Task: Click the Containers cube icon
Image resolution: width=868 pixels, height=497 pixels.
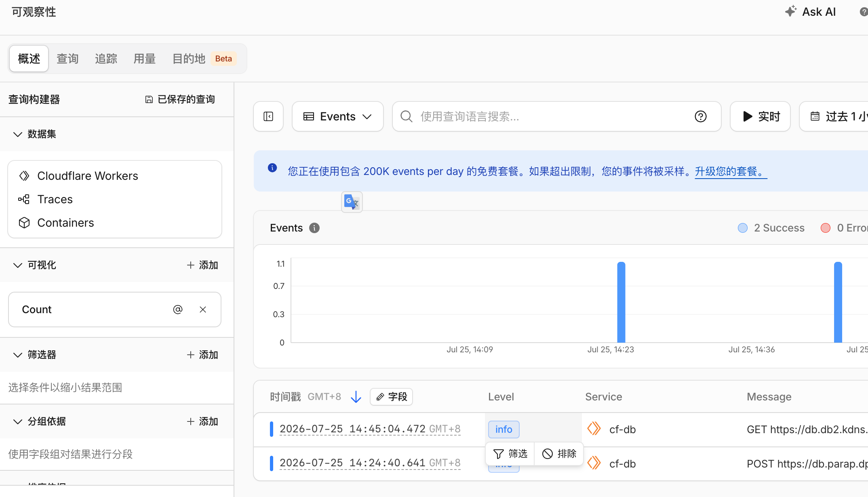Action: [x=24, y=223]
